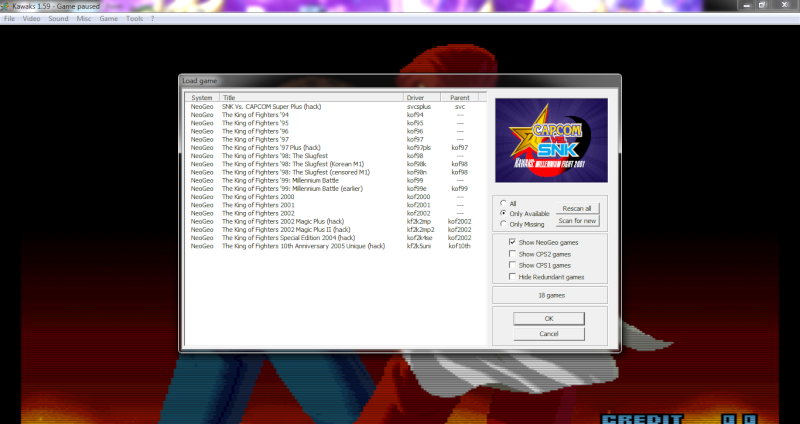Minimize the Kawaks window
Screen dimensions: 800x424
746,5
